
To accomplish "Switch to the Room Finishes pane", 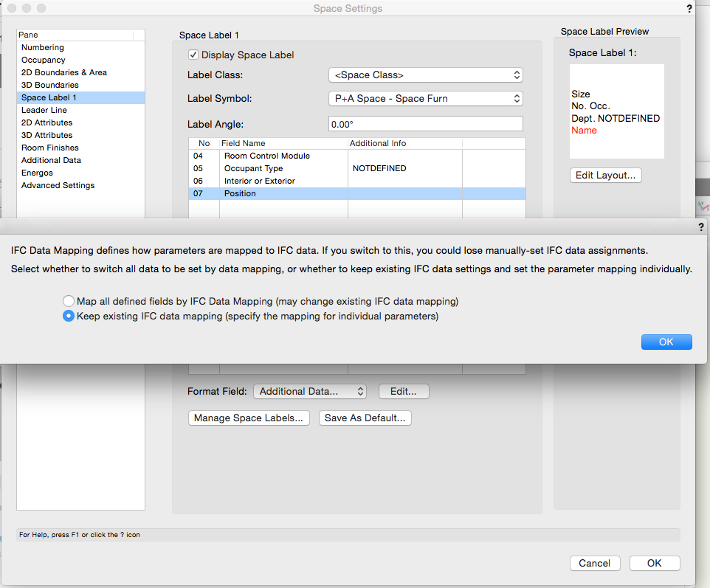I will coord(50,148).
